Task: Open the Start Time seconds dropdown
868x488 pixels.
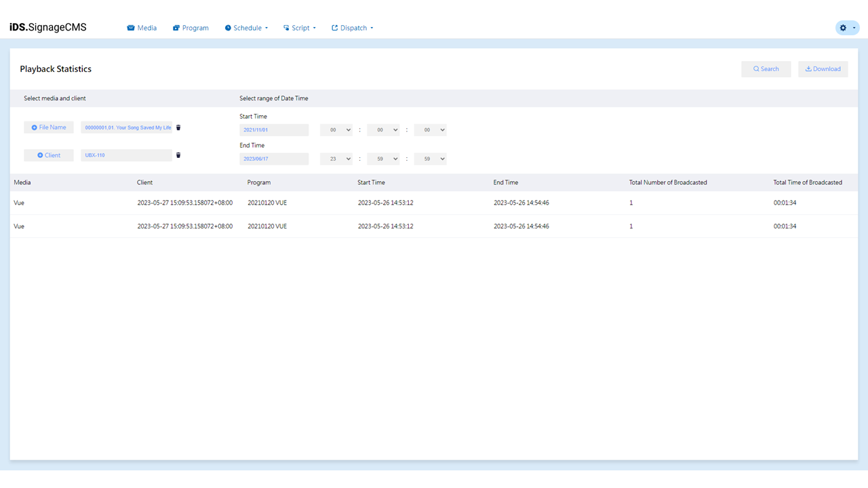Action: point(431,130)
